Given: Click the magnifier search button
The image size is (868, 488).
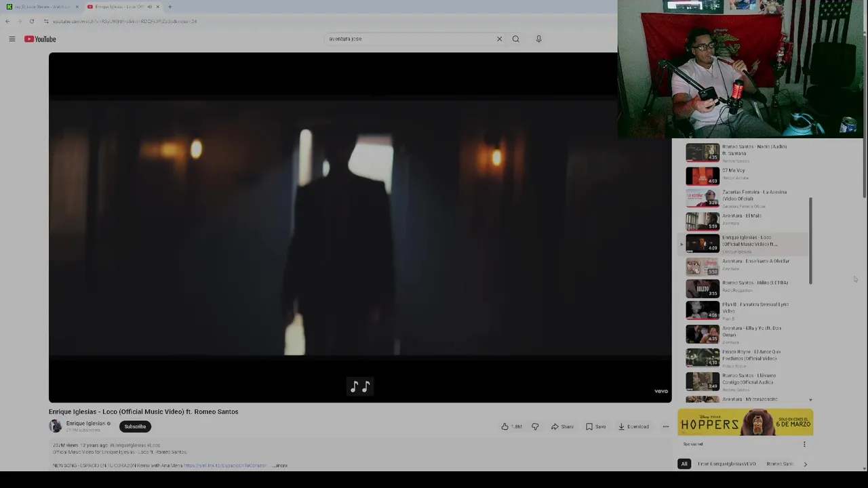Looking at the screenshot, I should pyautogui.click(x=516, y=39).
